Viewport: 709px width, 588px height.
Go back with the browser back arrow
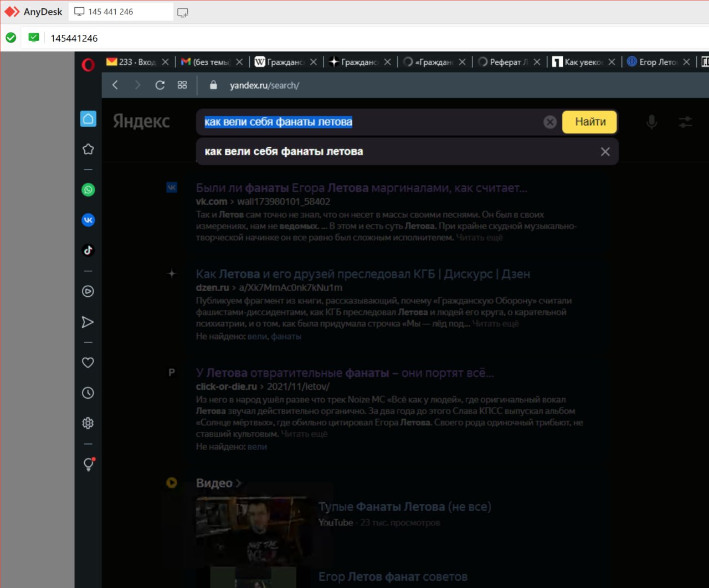tap(115, 85)
